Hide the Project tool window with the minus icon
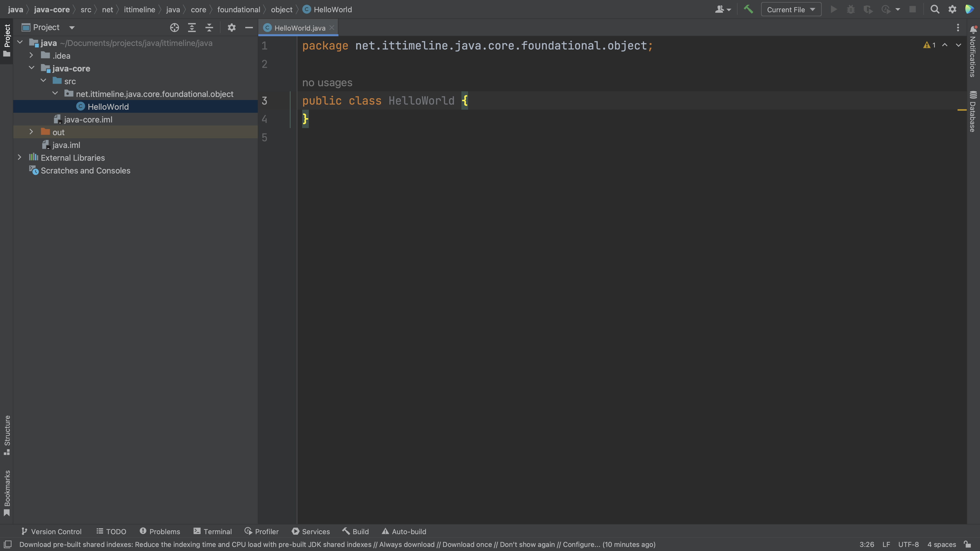The image size is (980, 551). point(249,27)
